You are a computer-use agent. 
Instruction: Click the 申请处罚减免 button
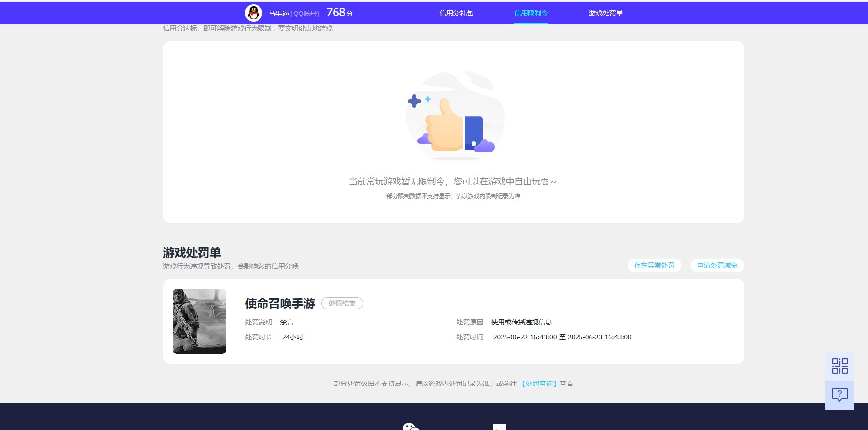point(717,265)
